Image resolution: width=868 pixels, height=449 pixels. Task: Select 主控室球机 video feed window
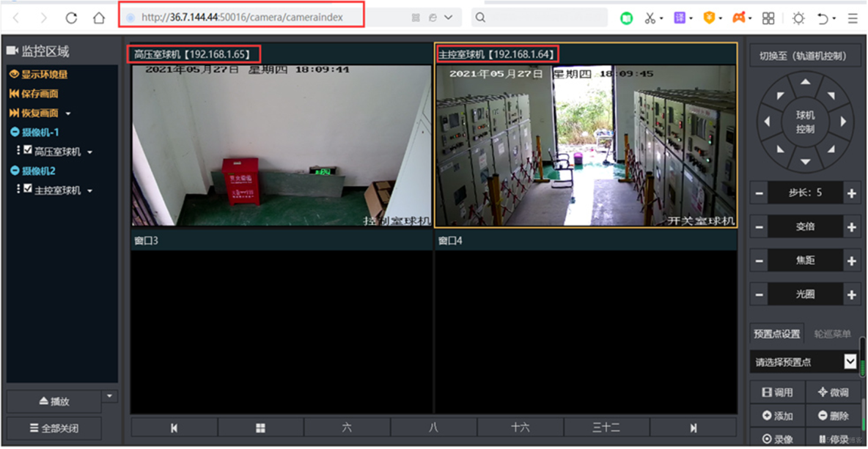click(x=586, y=146)
